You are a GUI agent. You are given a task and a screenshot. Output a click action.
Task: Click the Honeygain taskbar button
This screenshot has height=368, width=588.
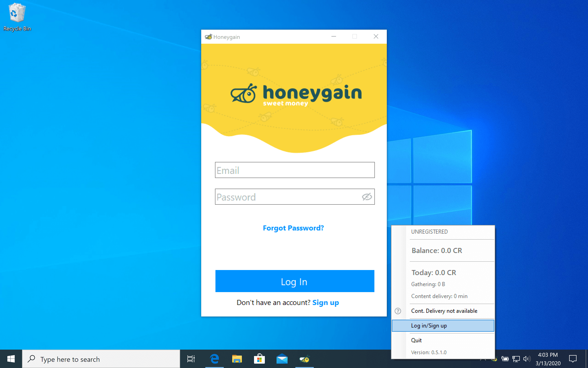(304, 359)
